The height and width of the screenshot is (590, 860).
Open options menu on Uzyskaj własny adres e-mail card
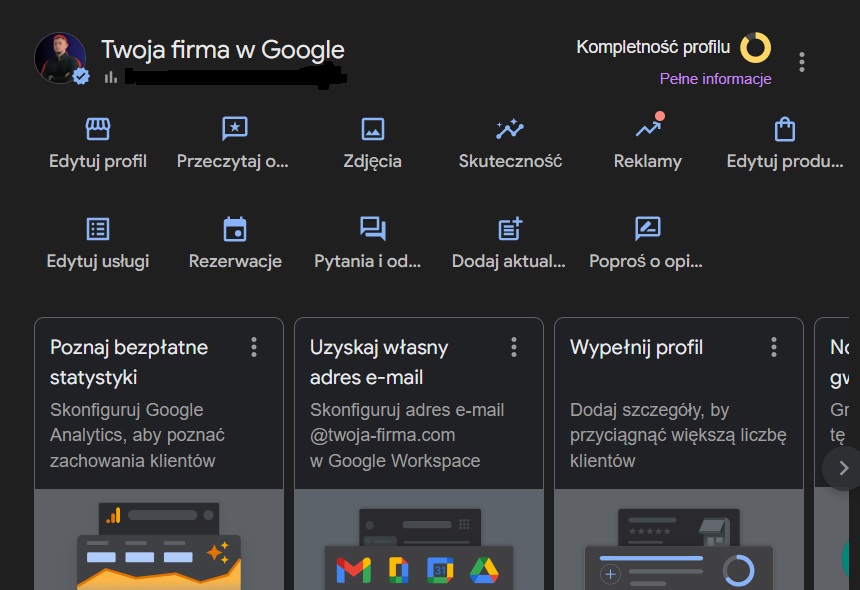pyautogui.click(x=514, y=347)
